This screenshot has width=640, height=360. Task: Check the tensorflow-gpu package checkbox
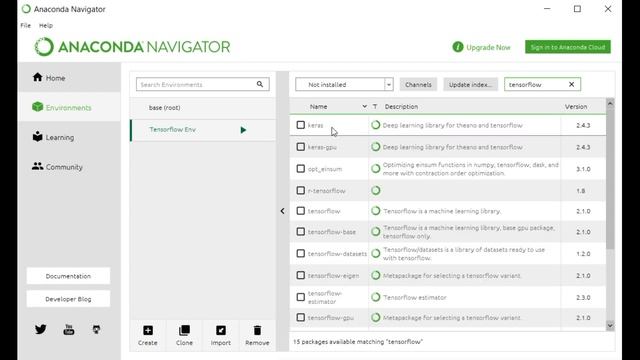(x=301, y=317)
